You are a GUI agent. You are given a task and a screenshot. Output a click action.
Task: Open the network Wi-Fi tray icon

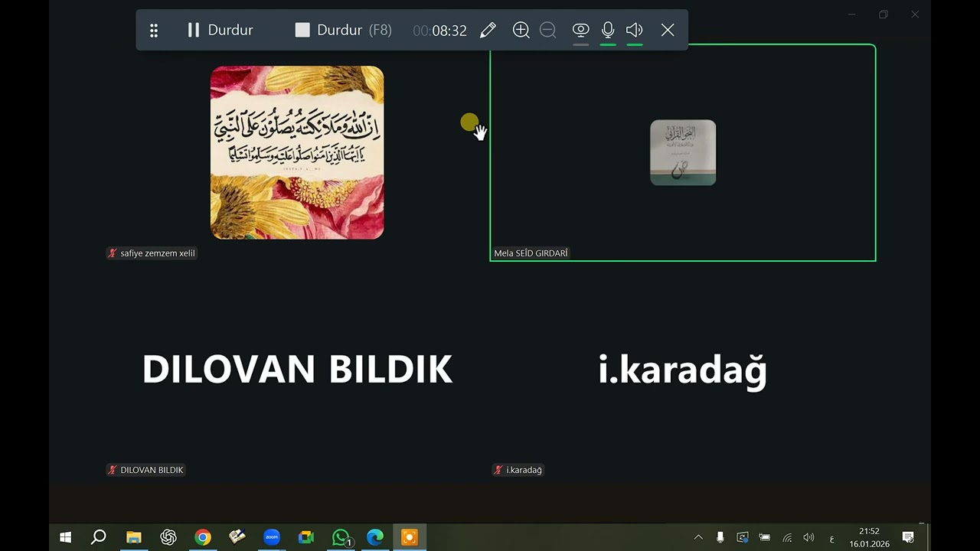pos(787,537)
